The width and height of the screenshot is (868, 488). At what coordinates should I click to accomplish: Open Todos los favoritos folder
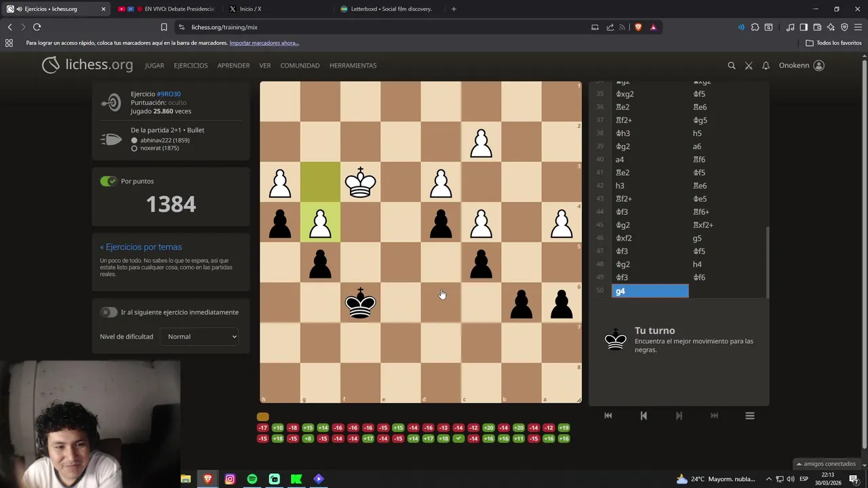pyautogui.click(x=834, y=43)
